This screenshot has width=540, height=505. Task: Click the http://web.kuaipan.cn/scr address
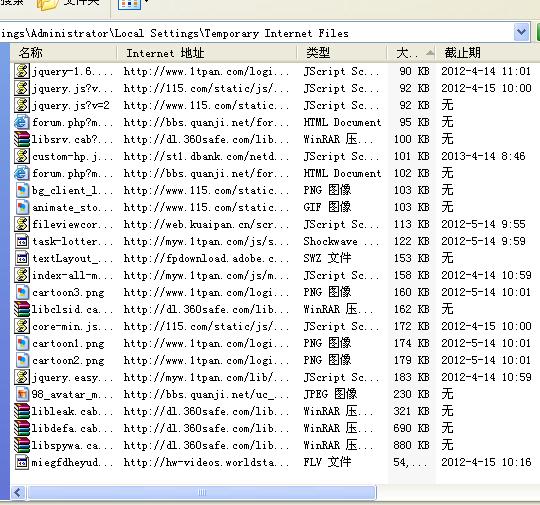tap(206, 224)
